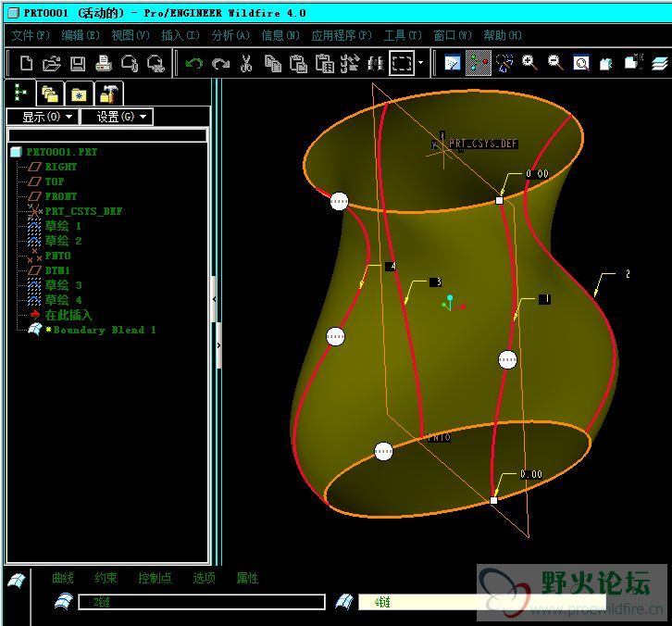
Task: Select PRT0001.PRT in model tree
Action: click(62, 152)
